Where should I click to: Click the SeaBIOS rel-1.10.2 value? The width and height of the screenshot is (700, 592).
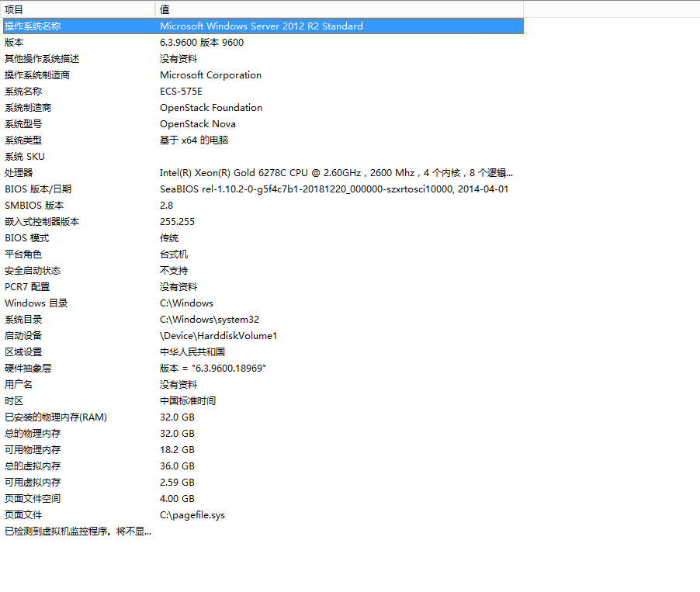coord(334,189)
